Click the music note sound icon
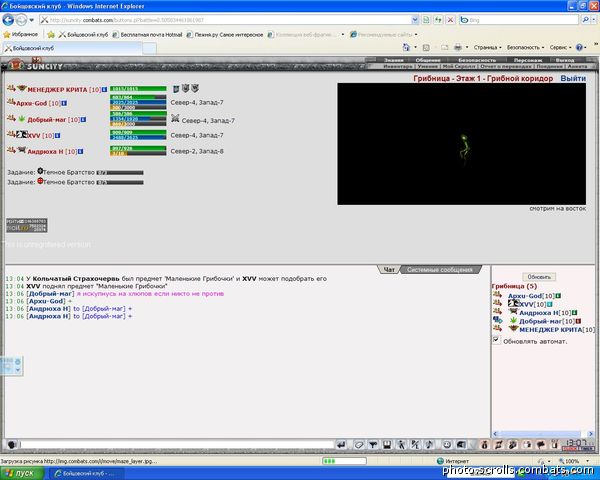Screen dimensions: 600x480 [x=429, y=444]
